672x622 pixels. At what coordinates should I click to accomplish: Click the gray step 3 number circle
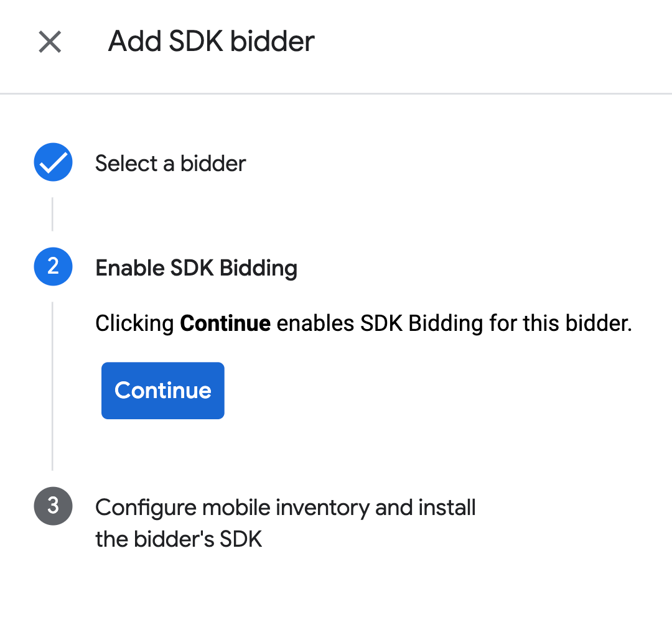53,506
